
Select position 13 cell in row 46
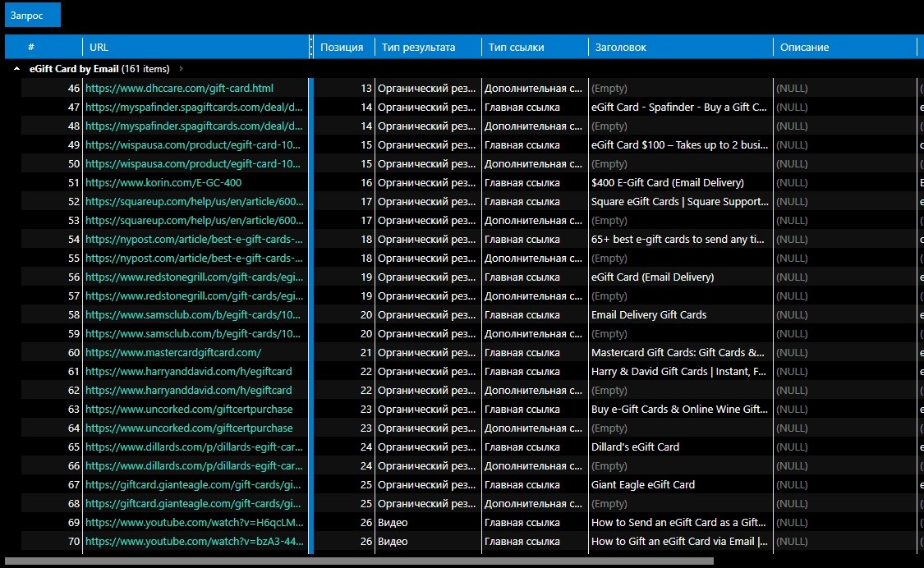point(343,89)
